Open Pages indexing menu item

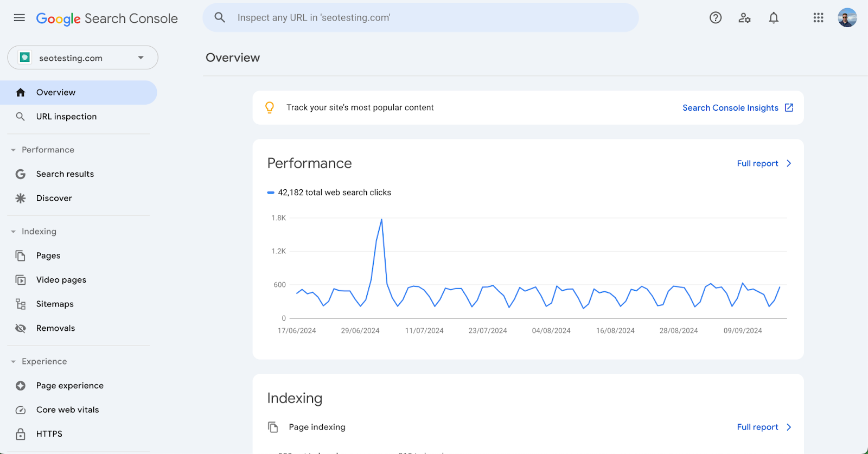point(79,255)
